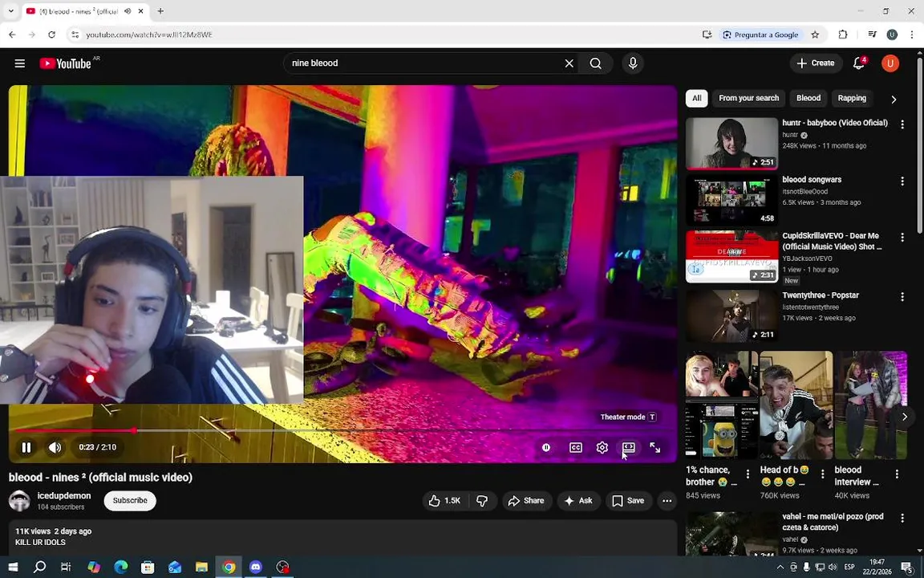The image size is (924, 578).
Task: Switch to theater mode
Action: (x=628, y=448)
